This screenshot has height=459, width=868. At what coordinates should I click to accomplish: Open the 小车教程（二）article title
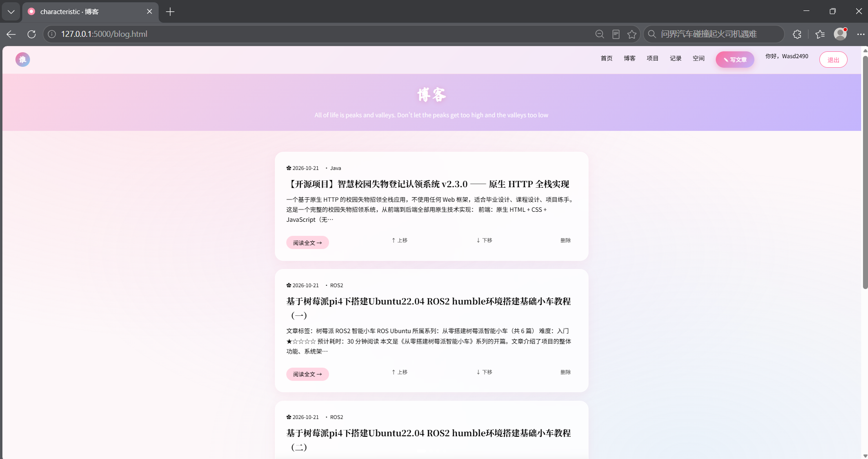point(429,440)
